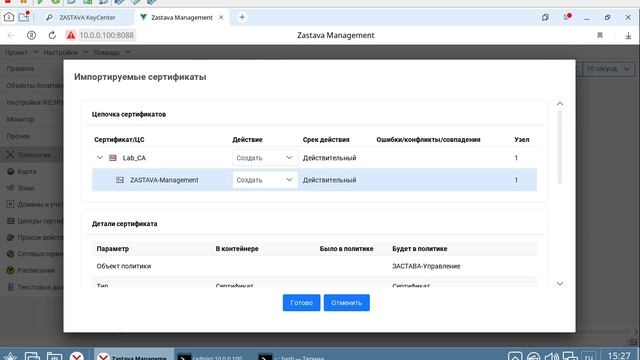Click the tab overview icon in title bar
This screenshot has height=360, width=640.
(x=545, y=18)
